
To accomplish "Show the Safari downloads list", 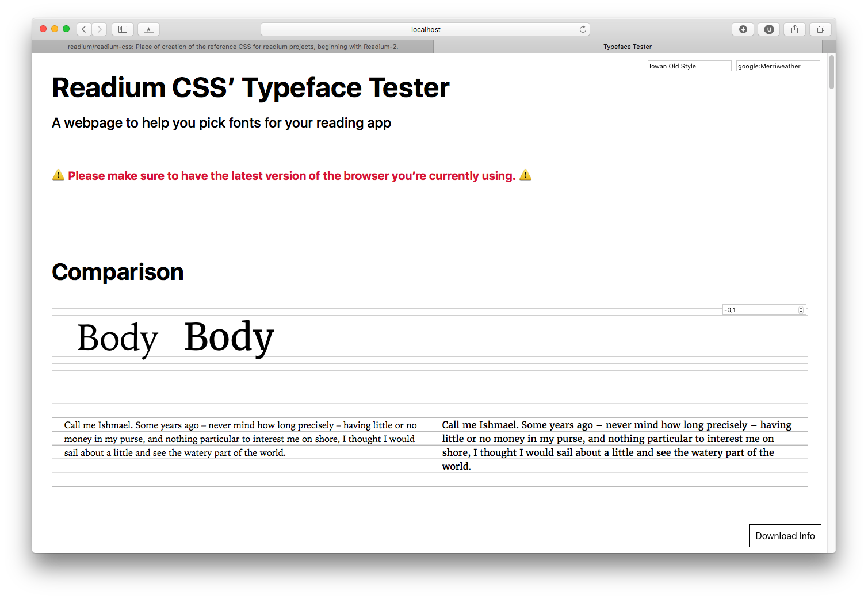I will pyautogui.click(x=743, y=29).
